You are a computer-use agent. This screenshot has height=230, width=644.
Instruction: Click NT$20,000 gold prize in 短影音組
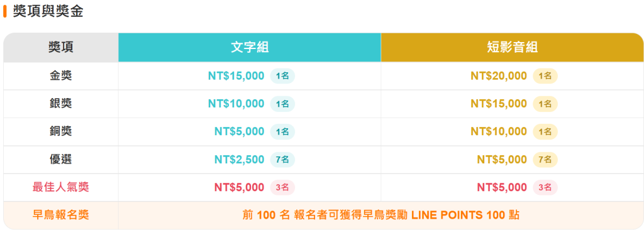coord(499,76)
